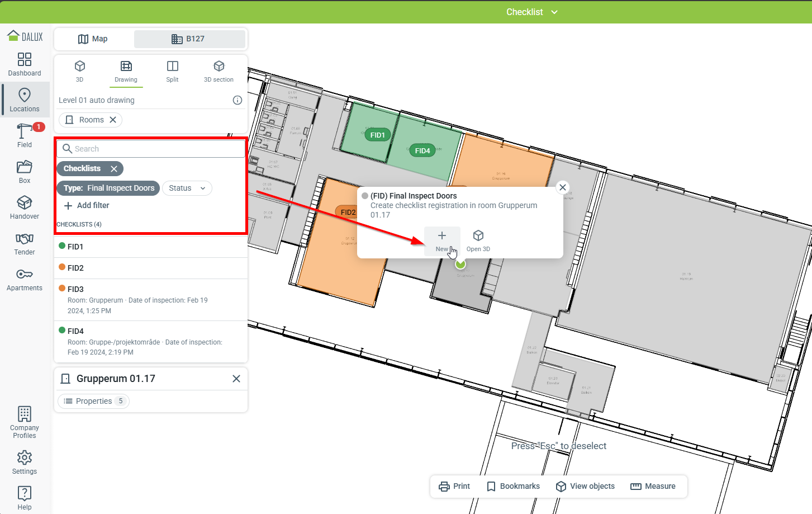The image size is (812, 514).
Task: Open the Dashboard from the sidebar
Action: 25,64
